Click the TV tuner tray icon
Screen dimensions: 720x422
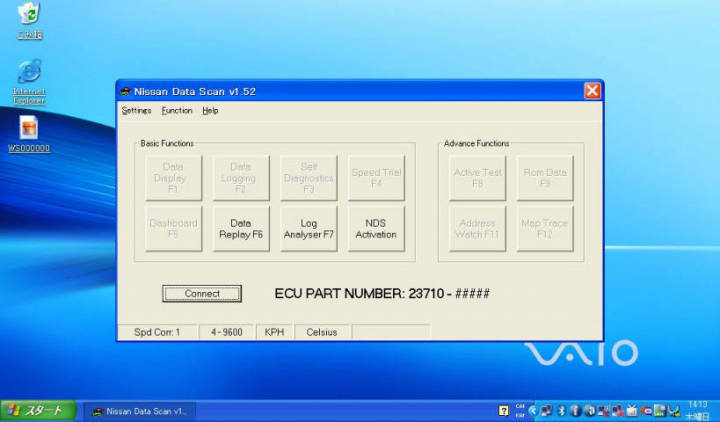(632, 411)
